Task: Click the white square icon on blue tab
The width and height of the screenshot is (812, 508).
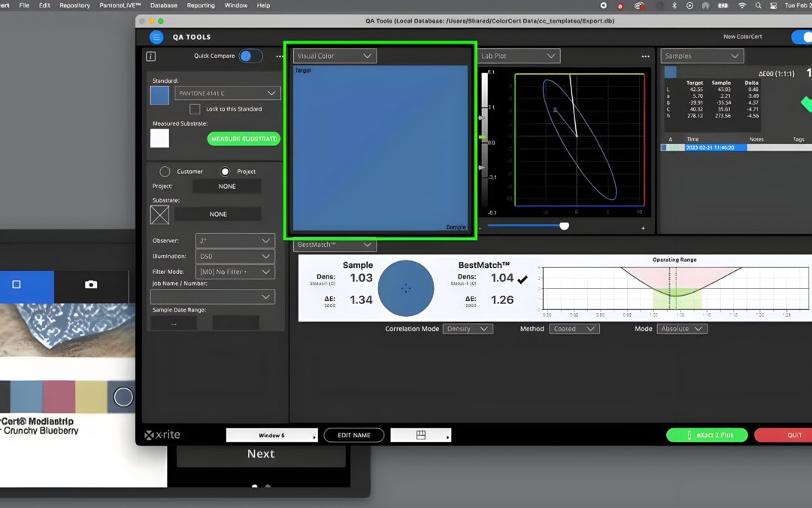Action: 17,284
